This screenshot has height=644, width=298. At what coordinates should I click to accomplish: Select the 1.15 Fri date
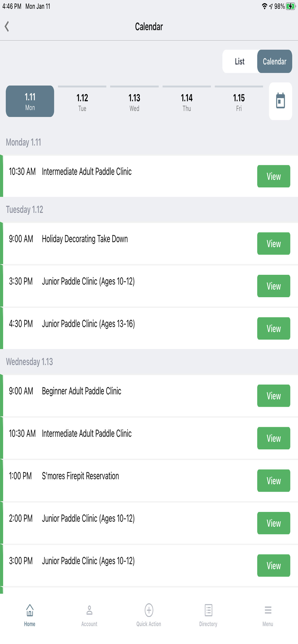[x=239, y=102]
